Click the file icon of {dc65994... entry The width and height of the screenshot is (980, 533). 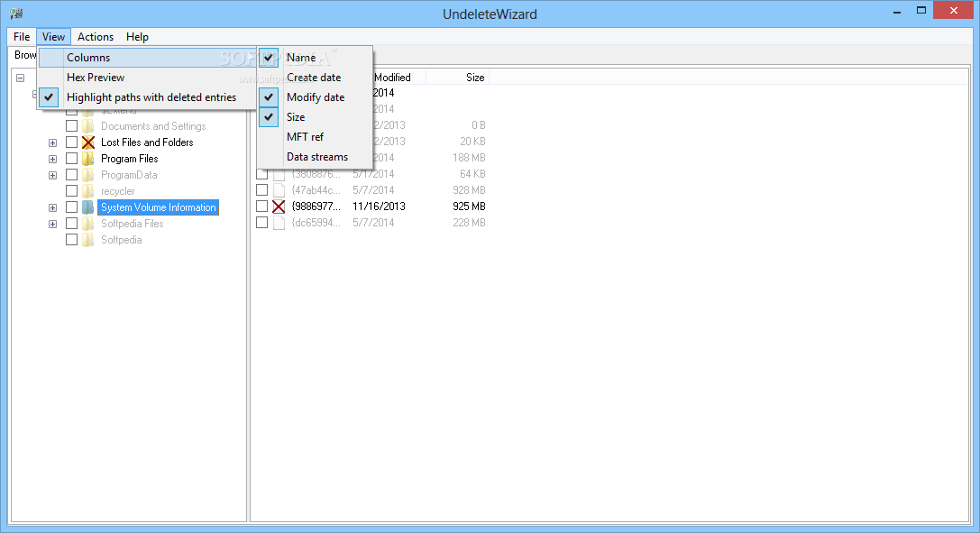pos(279,223)
